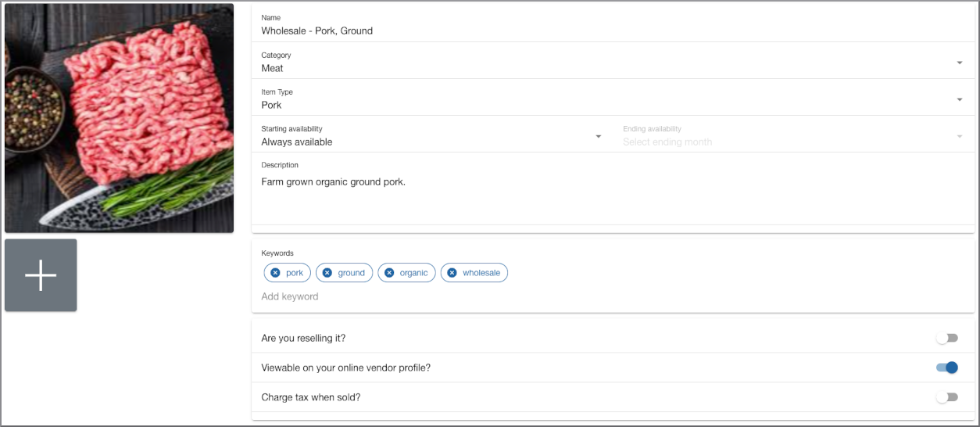This screenshot has width=980, height=427.
Task: Enable the reselling toggle
Action: click(x=946, y=338)
